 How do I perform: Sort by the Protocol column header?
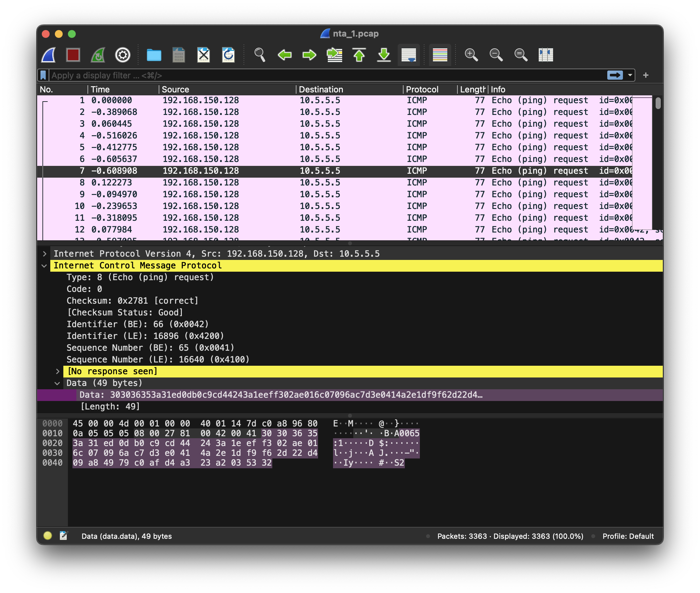(430, 89)
